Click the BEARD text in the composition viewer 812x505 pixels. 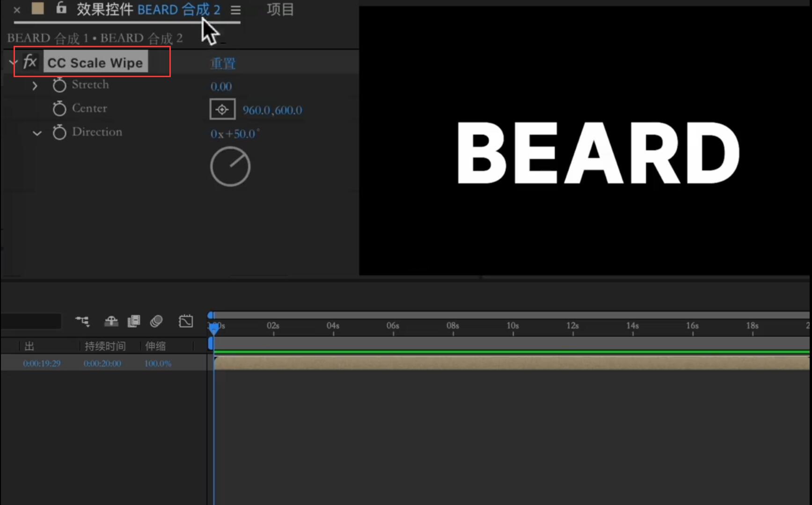point(598,153)
